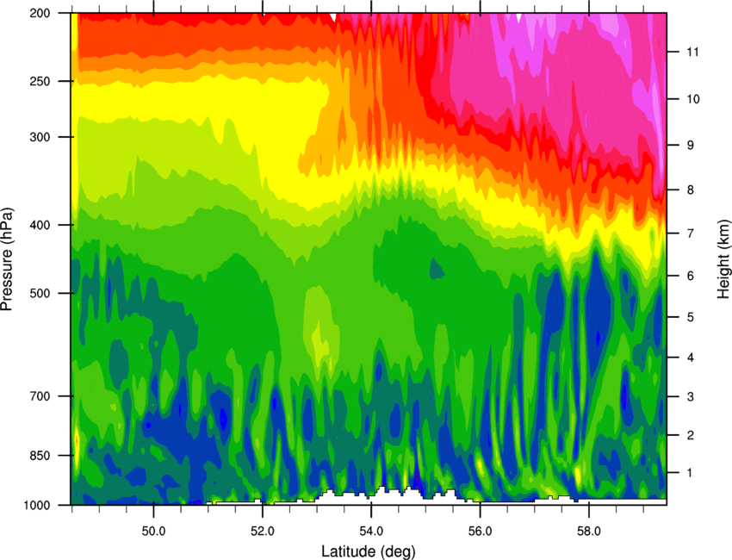Pick the 2 km height label
The image size is (732, 560).
(690, 435)
